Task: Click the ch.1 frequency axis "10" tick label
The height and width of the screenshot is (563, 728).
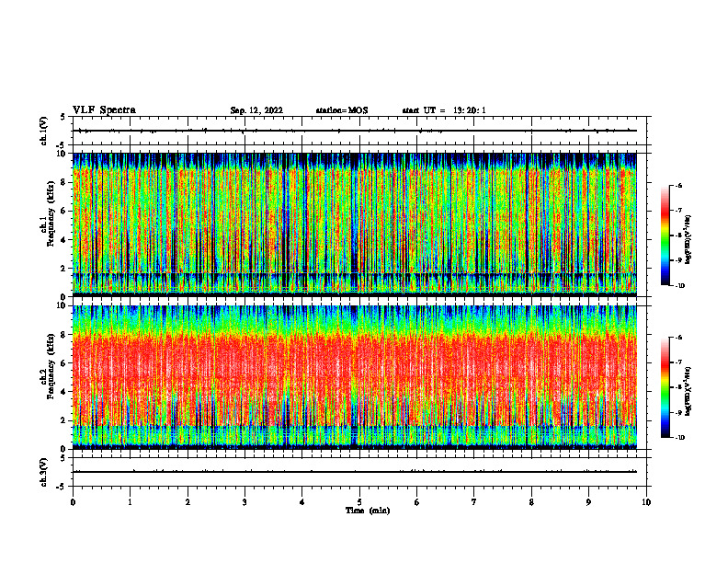Action: point(62,154)
